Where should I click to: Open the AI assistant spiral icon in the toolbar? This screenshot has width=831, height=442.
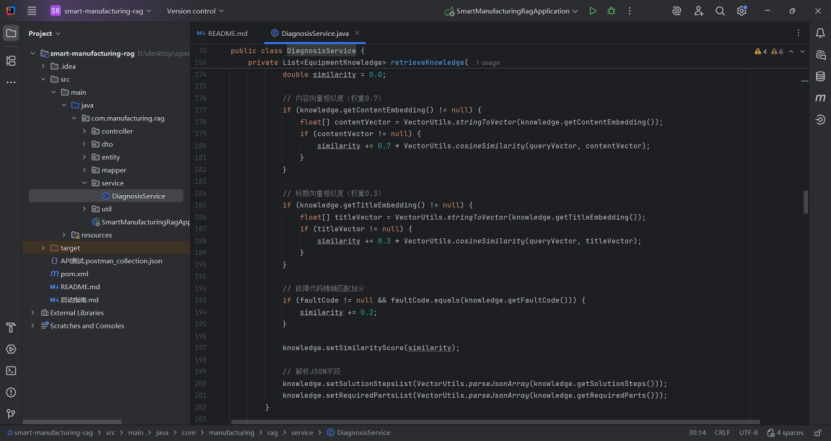click(676, 11)
